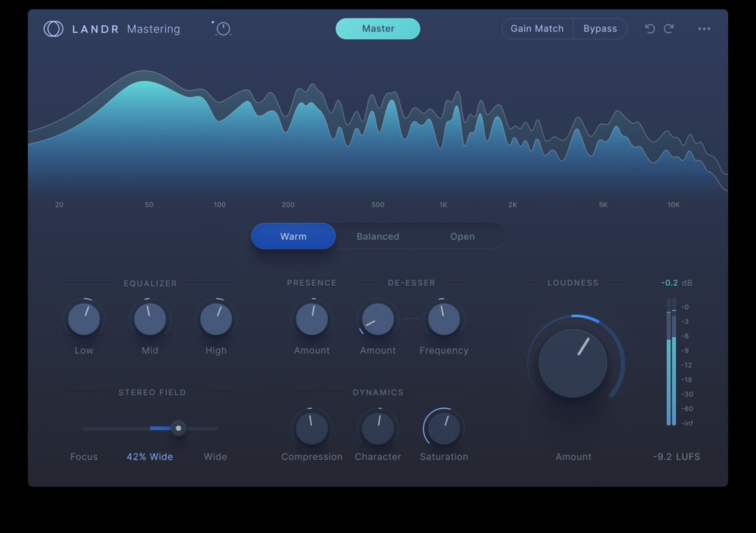Click the Equalizer High knob
The image size is (756, 533).
point(216,319)
